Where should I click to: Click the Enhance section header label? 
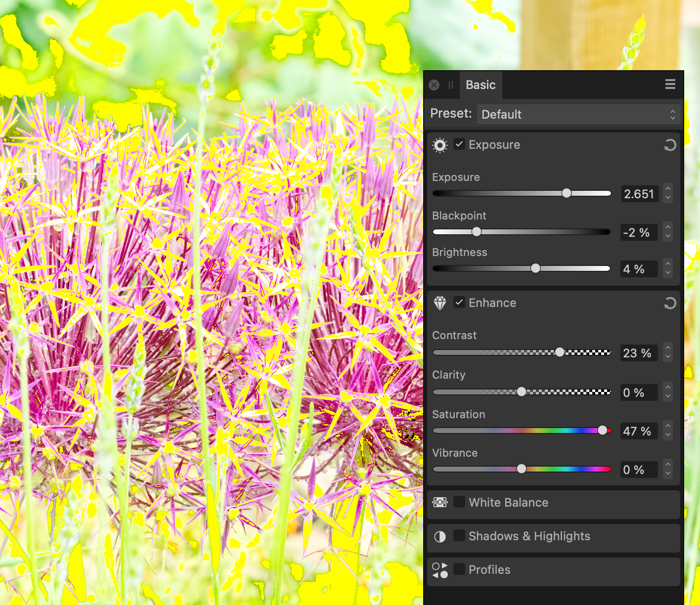pyautogui.click(x=492, y=303)
